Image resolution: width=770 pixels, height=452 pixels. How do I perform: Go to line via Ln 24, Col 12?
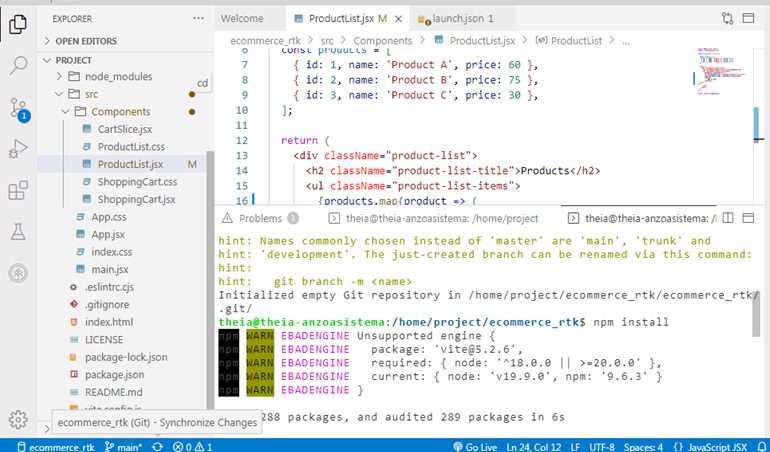(534, 447)
